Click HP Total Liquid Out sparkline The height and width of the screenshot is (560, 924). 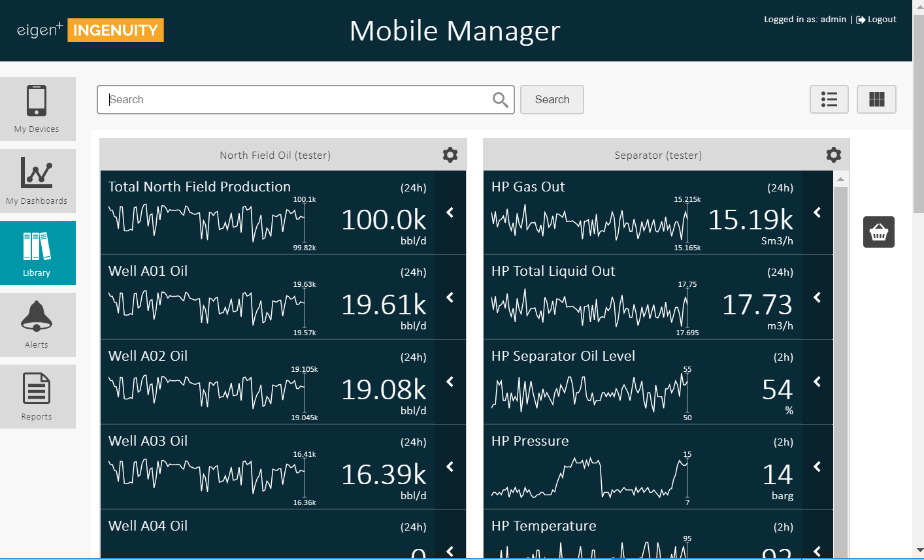(589, 307)
